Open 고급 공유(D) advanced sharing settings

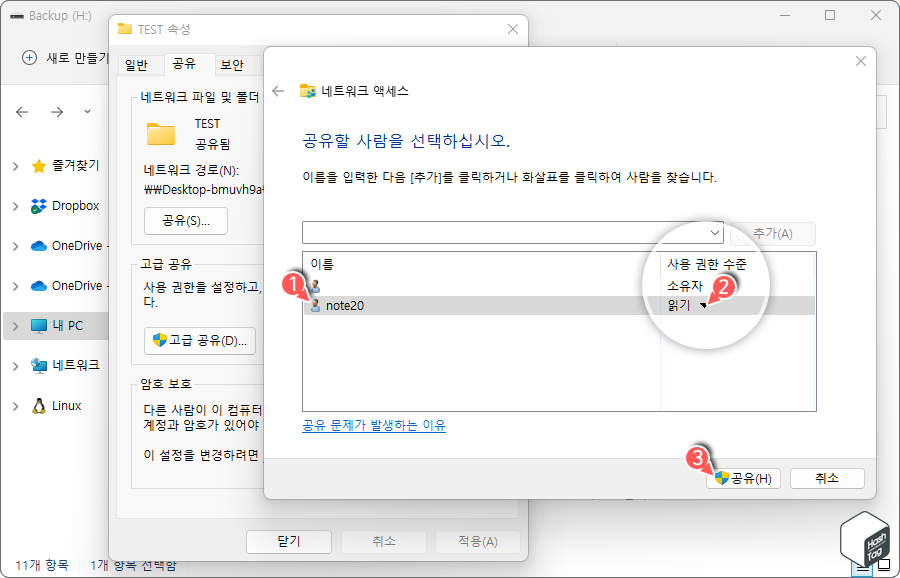coord(201,341)
